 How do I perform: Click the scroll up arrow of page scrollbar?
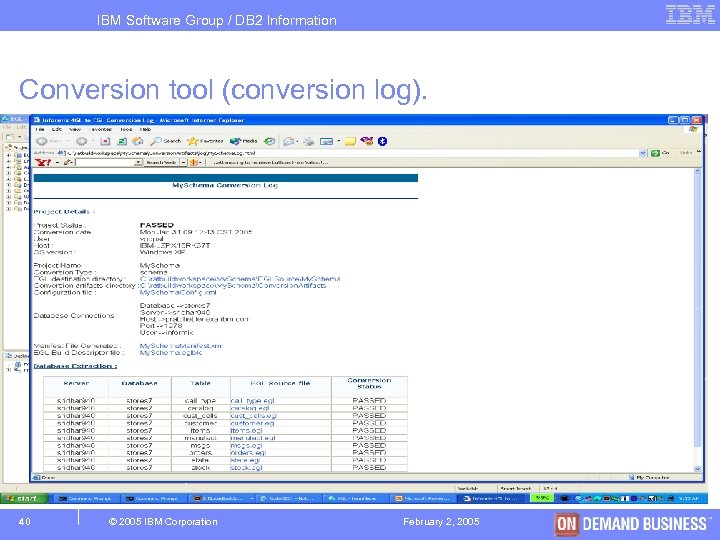click(698, 171)
